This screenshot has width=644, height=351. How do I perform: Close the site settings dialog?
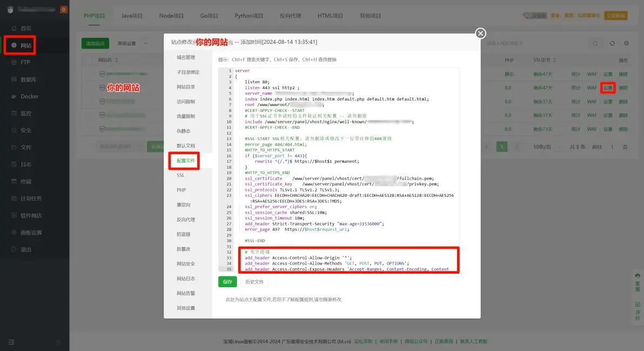point(480,34)
